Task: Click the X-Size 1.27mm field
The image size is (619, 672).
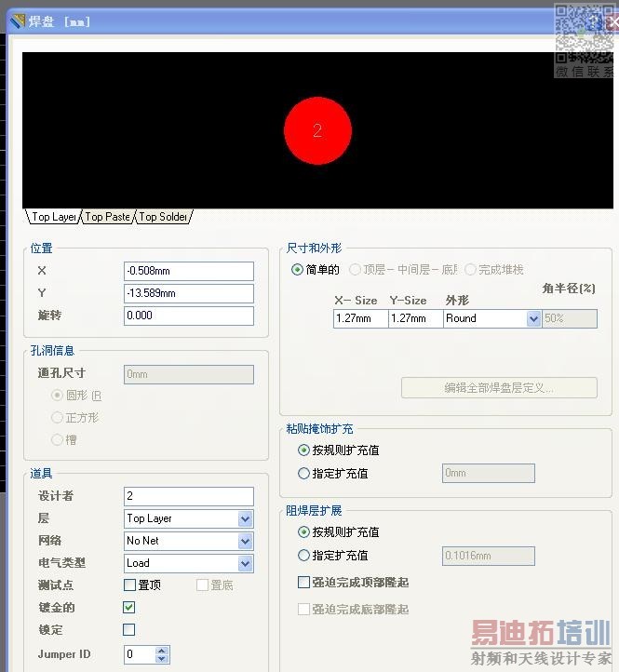Action: coord(360,319)
